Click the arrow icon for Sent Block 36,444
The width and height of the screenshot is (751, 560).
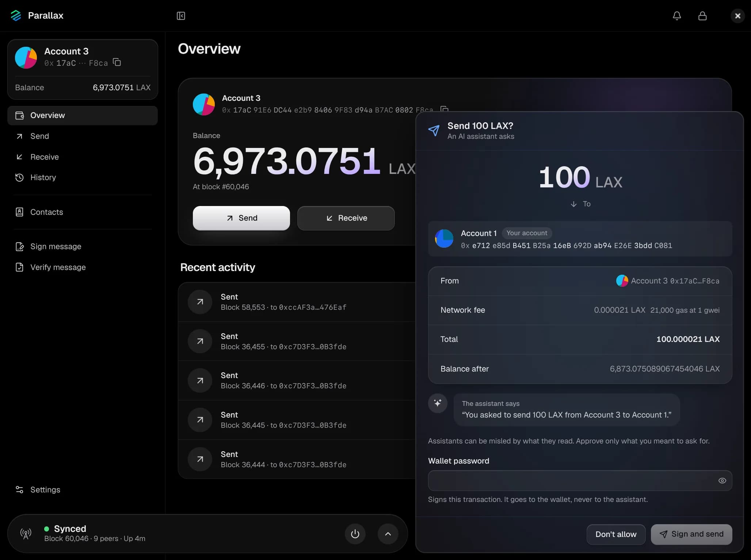pos(200,459)
